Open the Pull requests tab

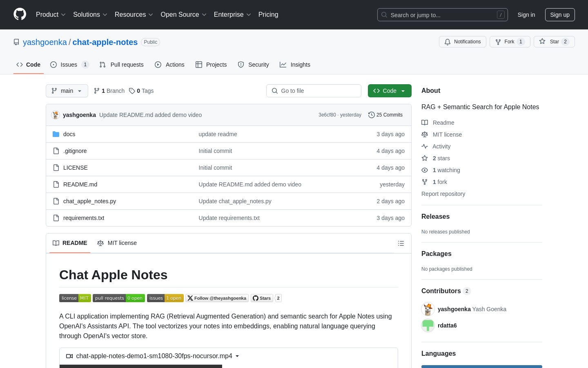tap(122, 65)
